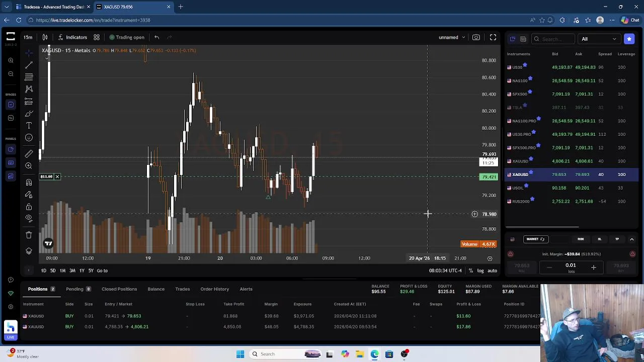Toggle favorite star on NAS100 instrument
Screen dimensions: 644x362
pyautogui.click(x=530, y=78)
